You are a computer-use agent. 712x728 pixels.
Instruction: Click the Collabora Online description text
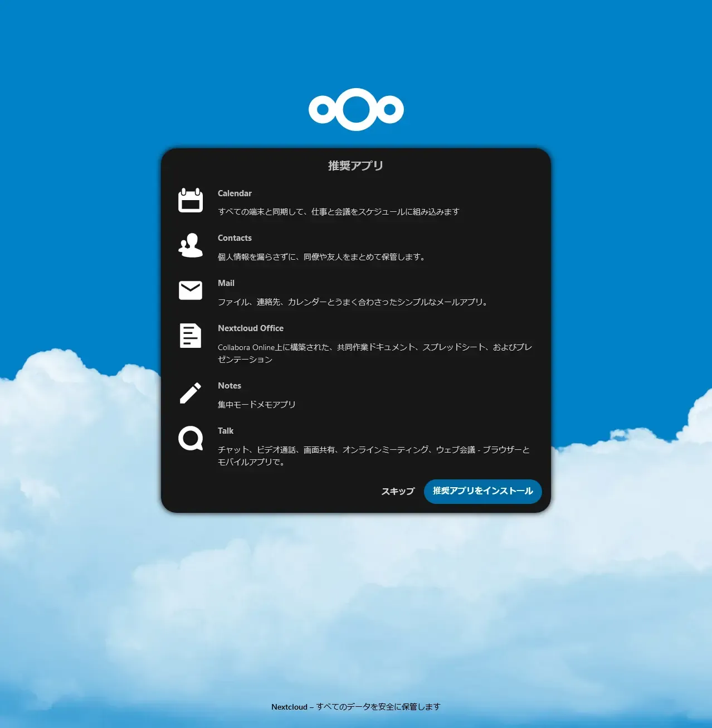click(x=375, y=353)
